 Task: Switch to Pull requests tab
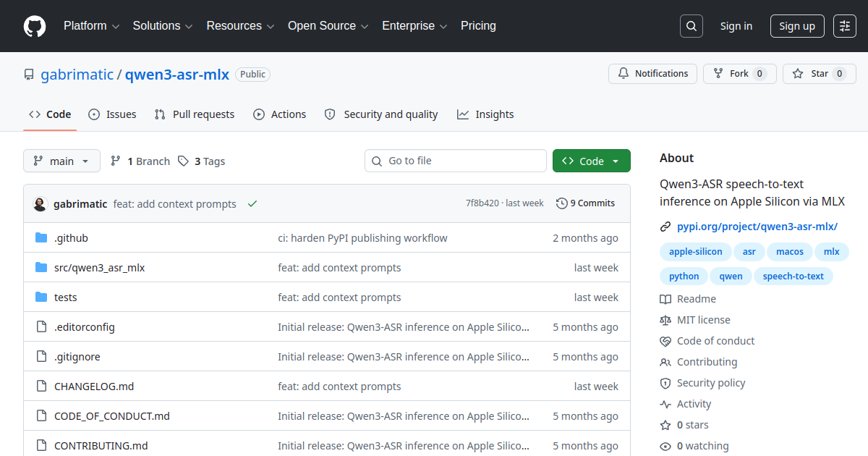pyautogui.click(x=195, y=114)
